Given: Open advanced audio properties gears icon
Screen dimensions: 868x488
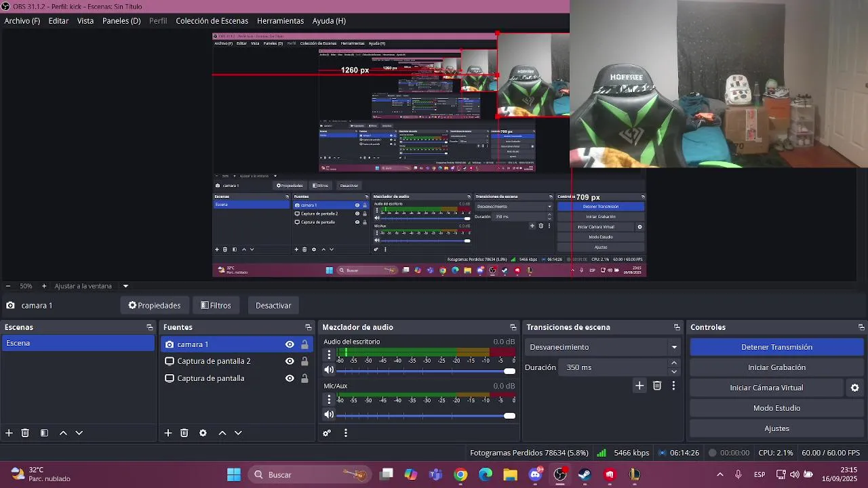Looking at the screenshot, I should click(x=327, y=433).
